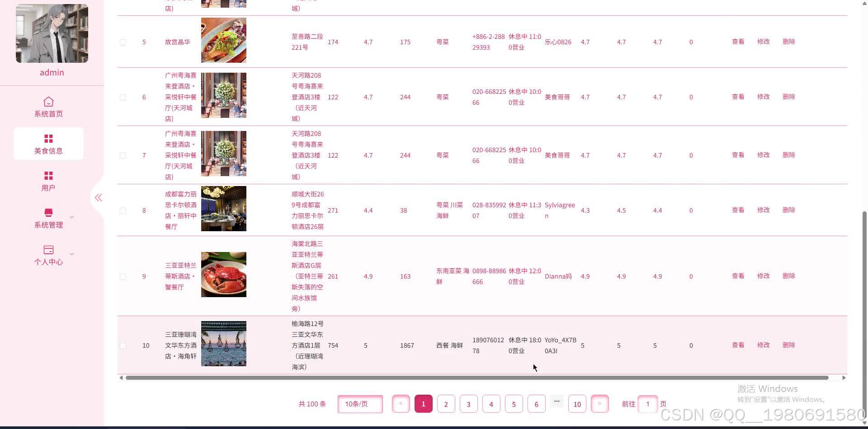Screen dimensions: 868x429
Task: Go to page 10
Action: [577, 404]
